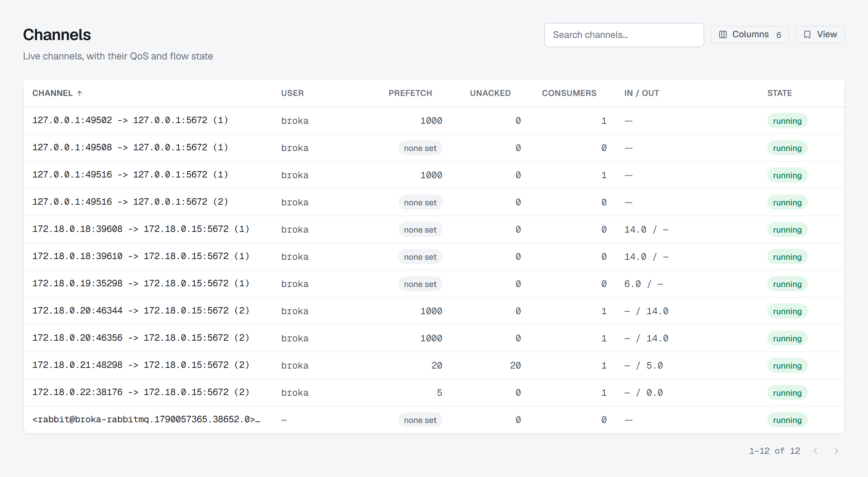Select channel 172.18.0.19:35298 row

[x=434, y=284]
